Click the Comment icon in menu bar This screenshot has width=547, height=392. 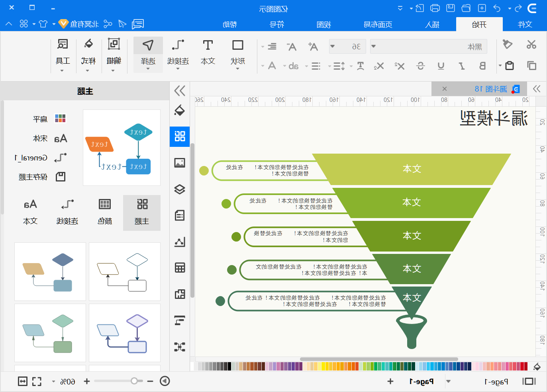click(138, 24)
